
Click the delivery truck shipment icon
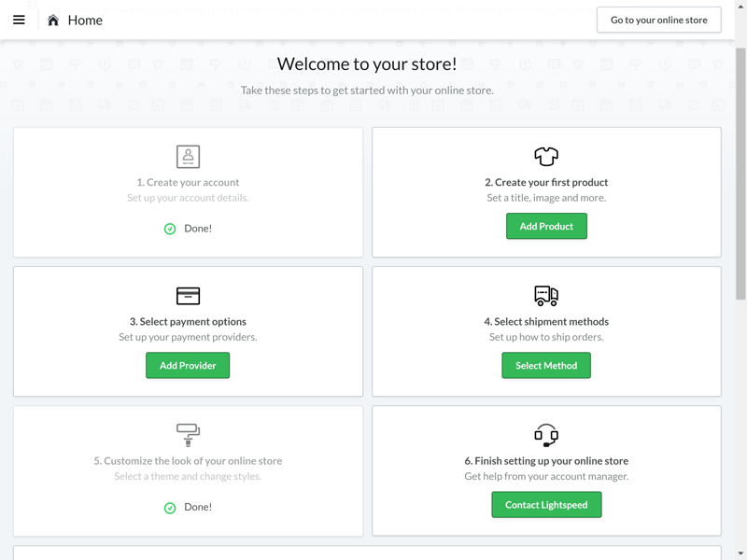coord(546,296)
